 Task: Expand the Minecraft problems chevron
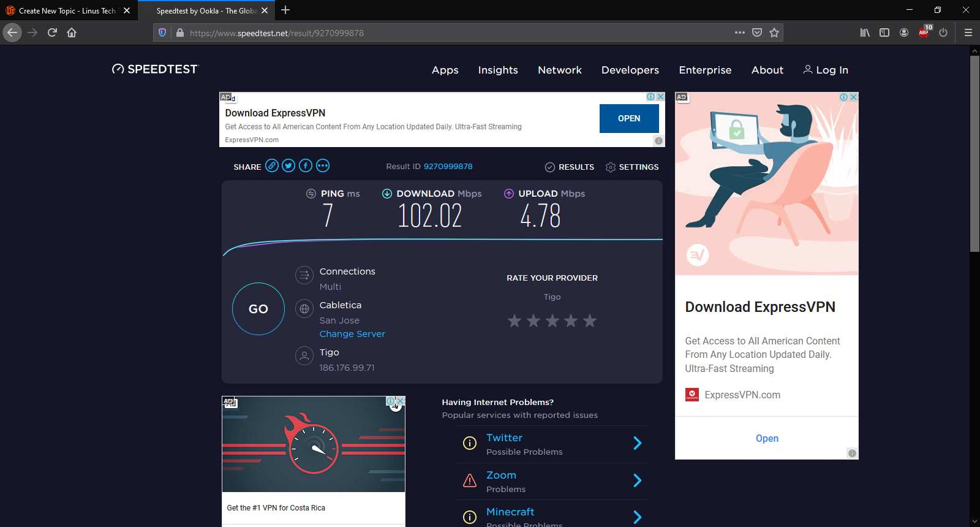click(x=638, y=517)
